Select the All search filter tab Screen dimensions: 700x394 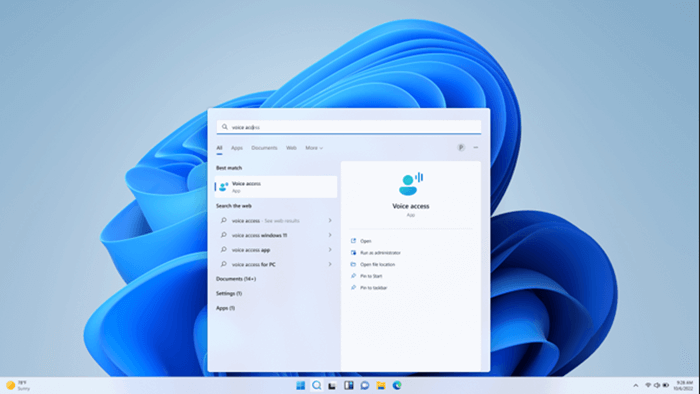point(219,148)
